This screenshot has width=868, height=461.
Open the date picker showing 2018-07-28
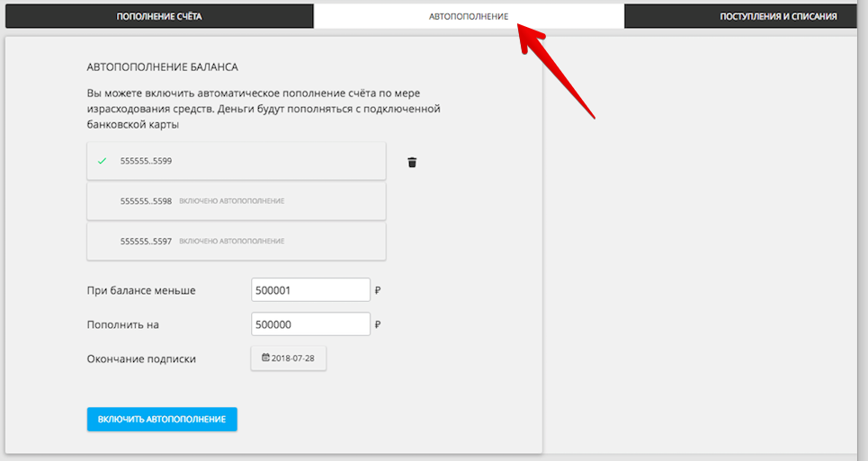[x=289, y=358]
